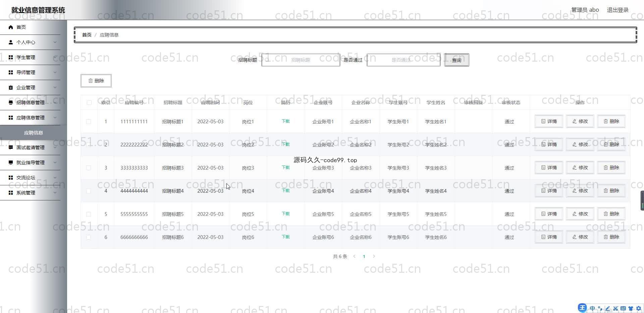
Task: Check the box for row 3333333333
Action: pos(89,168)
